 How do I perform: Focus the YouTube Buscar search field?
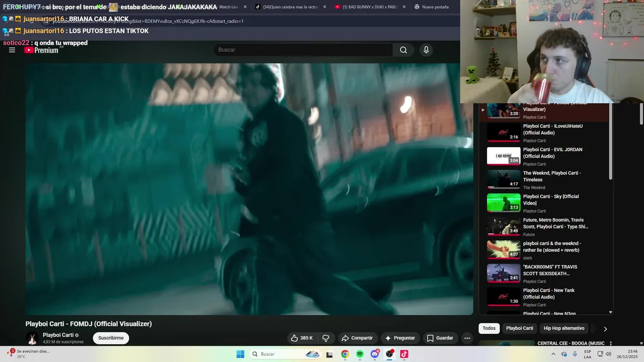coord(303,50)
